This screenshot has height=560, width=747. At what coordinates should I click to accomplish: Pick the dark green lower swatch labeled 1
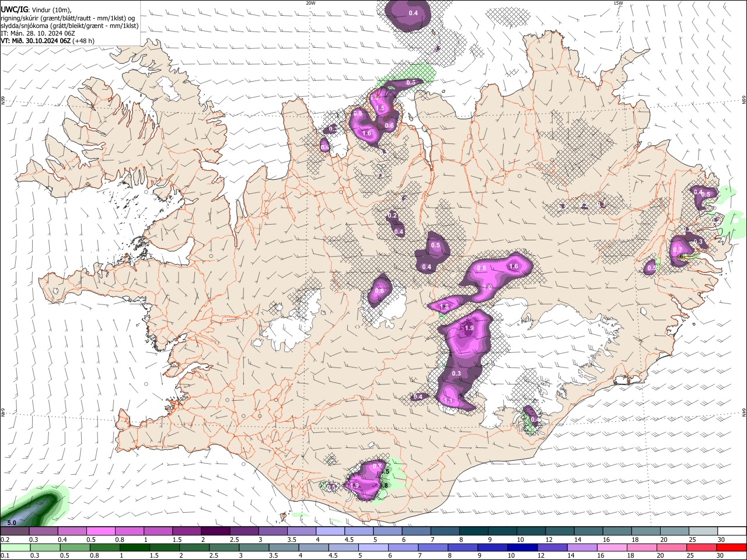[134, 547]
